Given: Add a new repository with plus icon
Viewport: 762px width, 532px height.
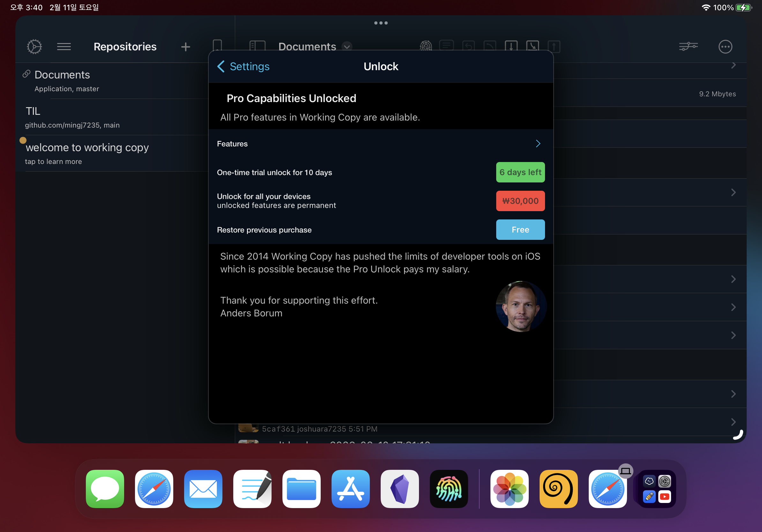Looking at the screenshot, I should coord(185,47).
